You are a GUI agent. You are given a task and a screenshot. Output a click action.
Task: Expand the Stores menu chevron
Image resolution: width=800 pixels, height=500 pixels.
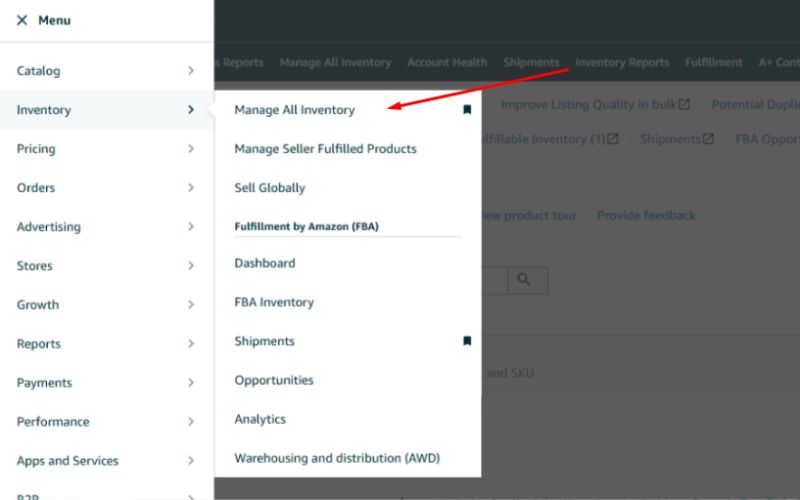[x=191, y=266]
